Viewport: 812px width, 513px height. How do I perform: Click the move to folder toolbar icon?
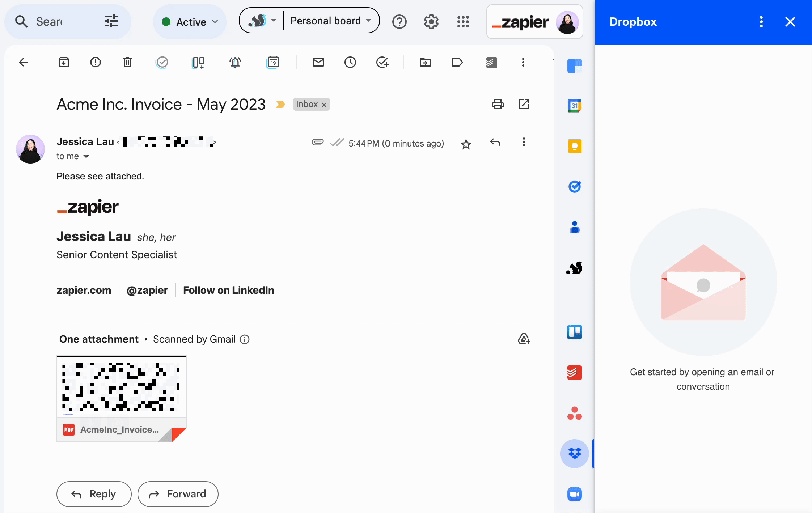click(x=426, y=61)
